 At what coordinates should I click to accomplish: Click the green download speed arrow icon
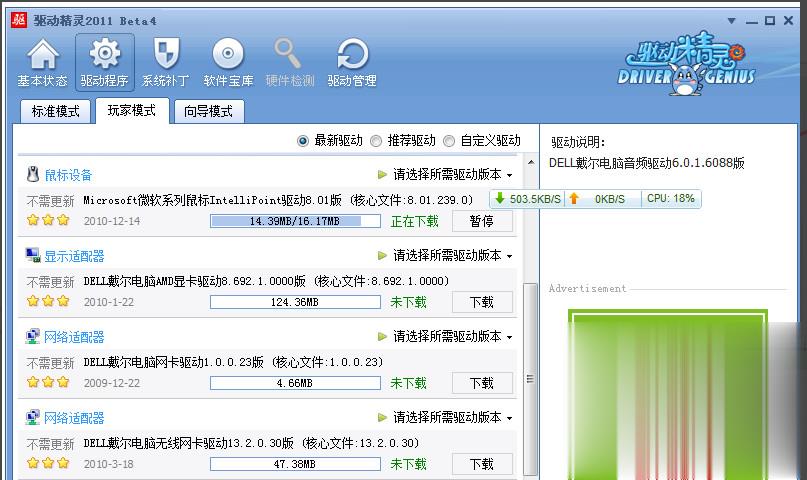click(x=499, y=198)
